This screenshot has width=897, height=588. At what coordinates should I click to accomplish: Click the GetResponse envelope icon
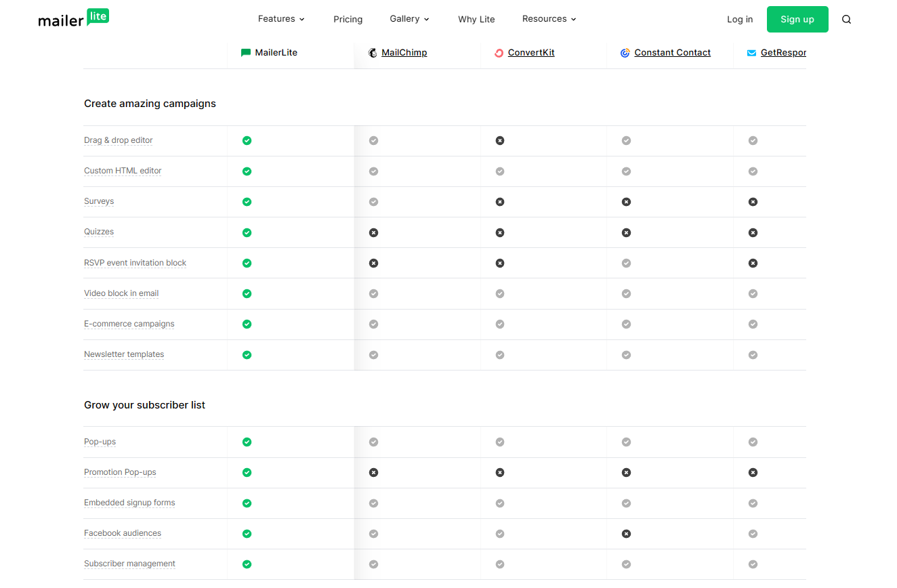(x=751, y=53)
